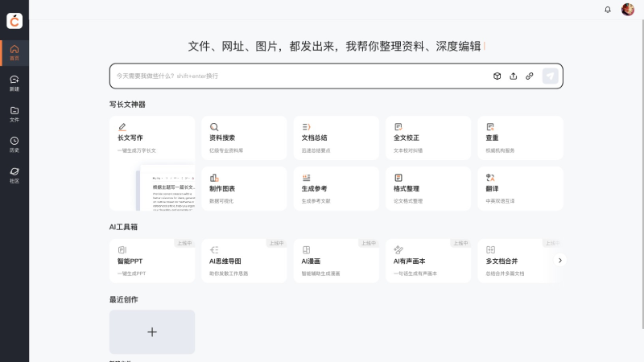Viewport: 644px width, 362px height.
Task: Click the notification bell icon
Action: click(x=608, y=10)
